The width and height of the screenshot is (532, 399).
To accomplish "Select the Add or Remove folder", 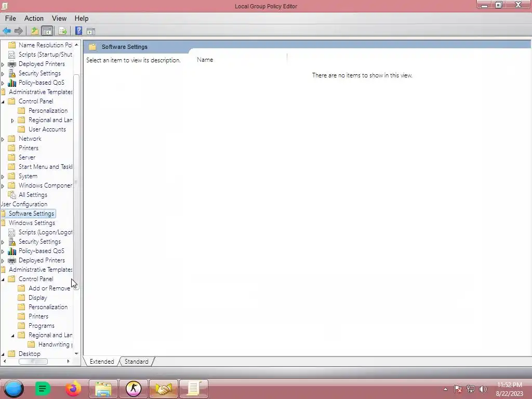I will 49,288.
